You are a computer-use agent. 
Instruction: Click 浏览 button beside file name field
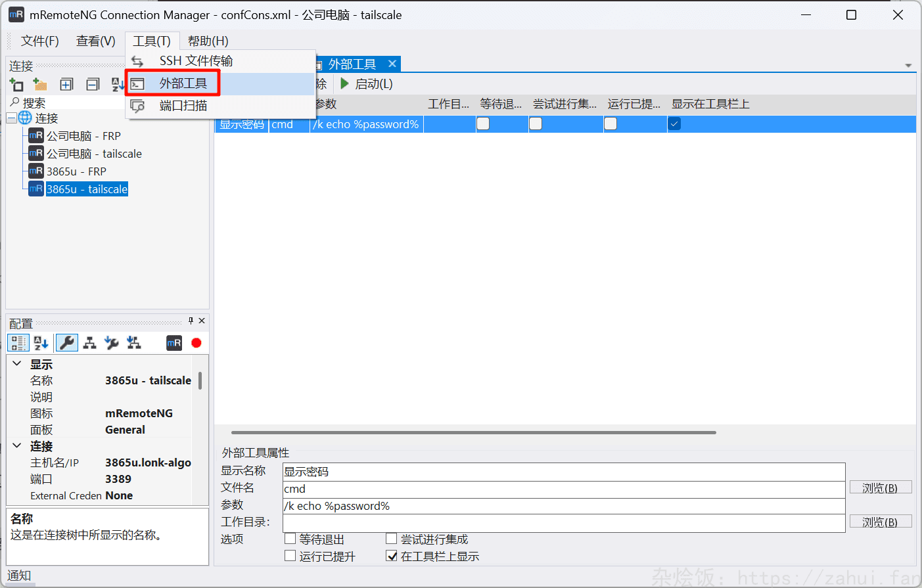[880, 487]
